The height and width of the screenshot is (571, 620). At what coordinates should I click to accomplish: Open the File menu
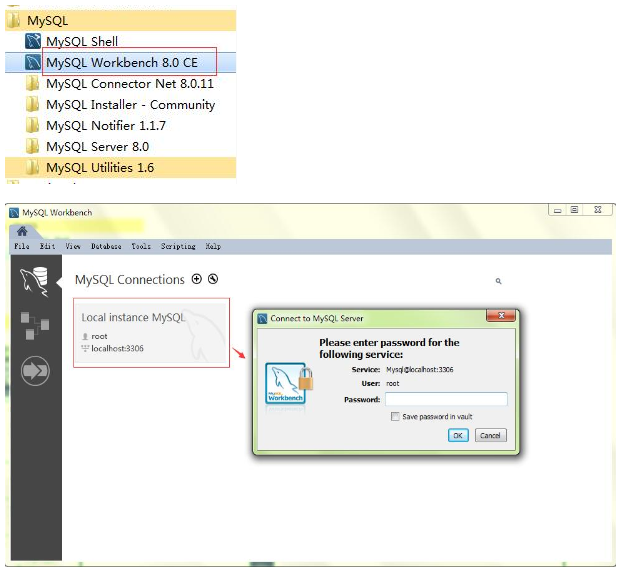pyautogui.click(x=22, y=246)
